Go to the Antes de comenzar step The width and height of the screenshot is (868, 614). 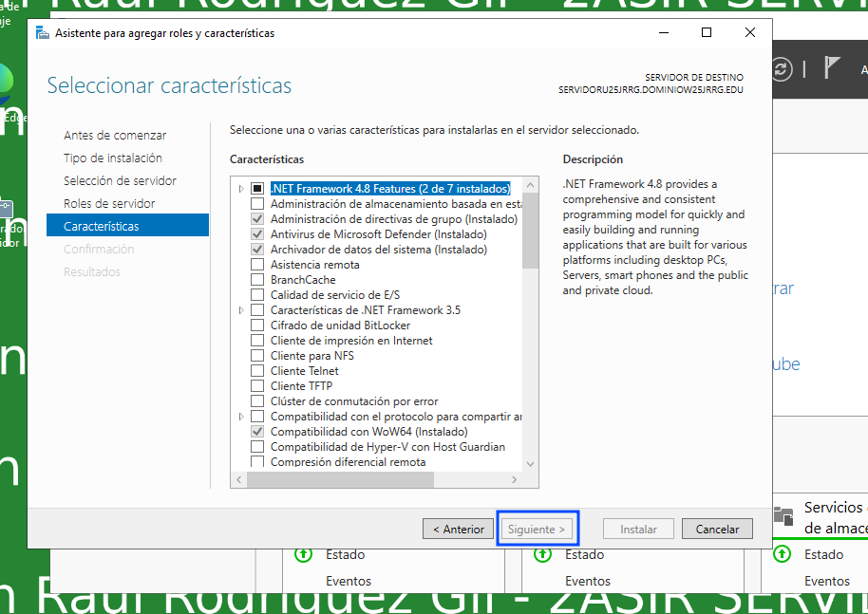click(x=115, y=135)
